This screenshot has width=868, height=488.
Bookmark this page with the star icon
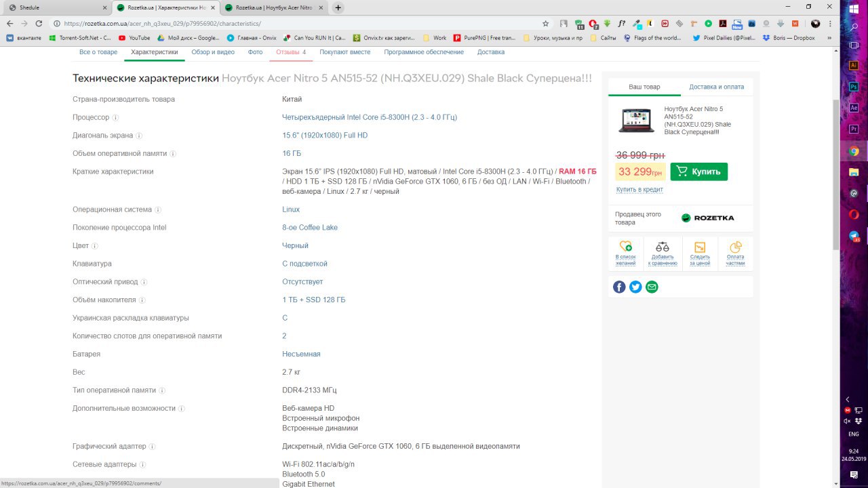[545, 23]
